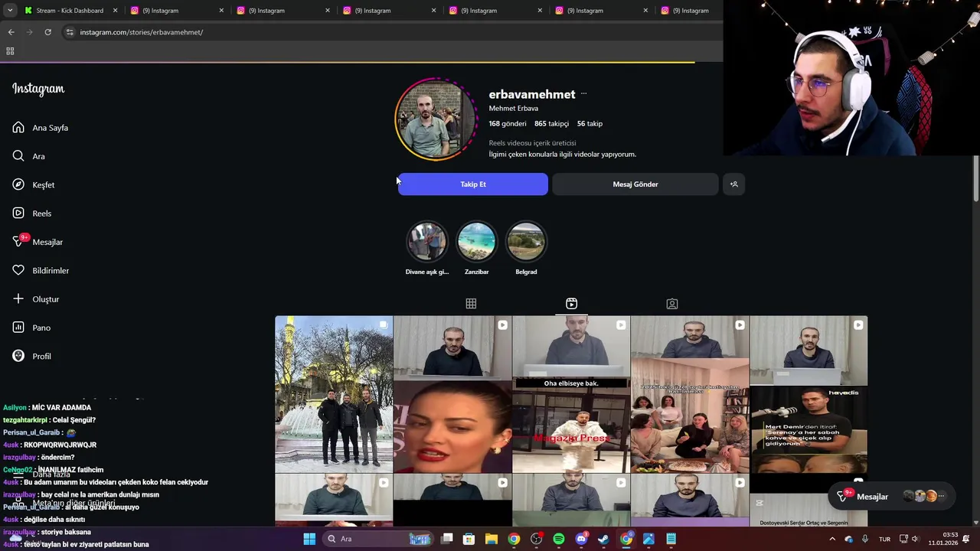Open the Mert Demir itiraf reel
The height and width of the screenshot is (551, 980).
(808, 394)
